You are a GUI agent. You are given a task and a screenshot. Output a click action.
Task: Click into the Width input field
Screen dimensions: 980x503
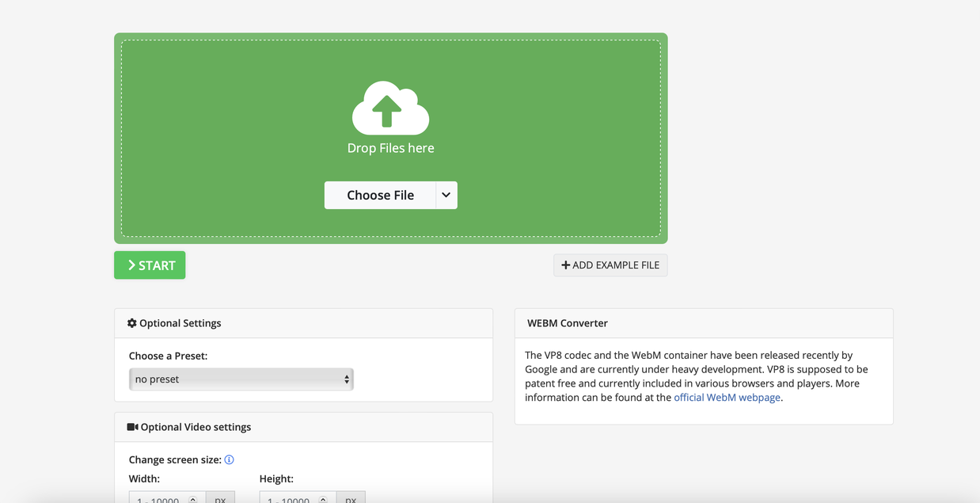[167, 497]
